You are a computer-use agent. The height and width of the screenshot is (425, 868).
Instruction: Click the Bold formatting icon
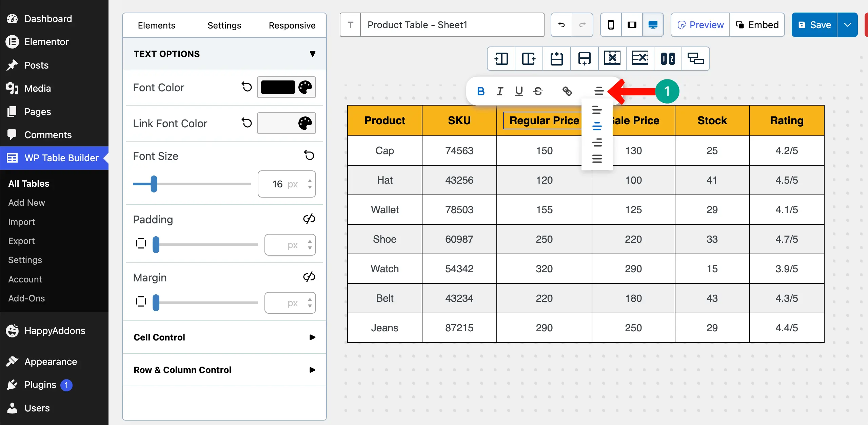(x=480, y=91)
